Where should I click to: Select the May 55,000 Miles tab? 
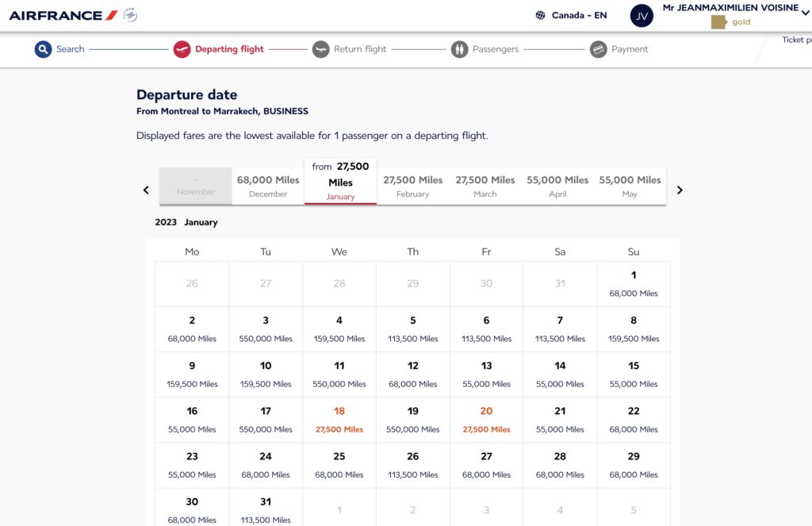click(x=630, y=186)
